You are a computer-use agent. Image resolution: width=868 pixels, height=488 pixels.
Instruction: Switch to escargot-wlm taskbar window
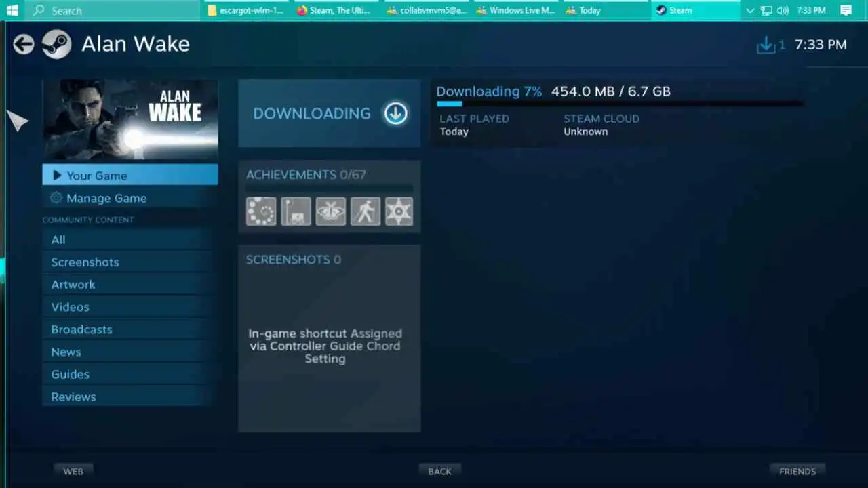246,10
